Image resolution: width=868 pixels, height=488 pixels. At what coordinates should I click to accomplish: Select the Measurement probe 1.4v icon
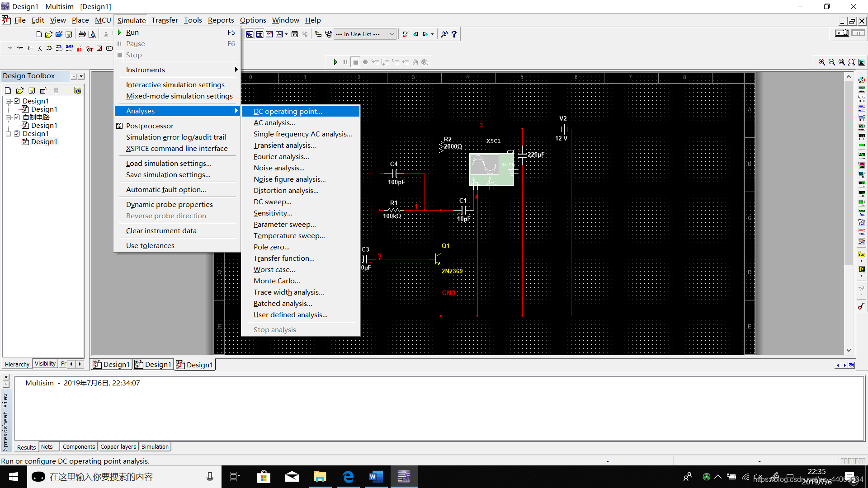862,254
